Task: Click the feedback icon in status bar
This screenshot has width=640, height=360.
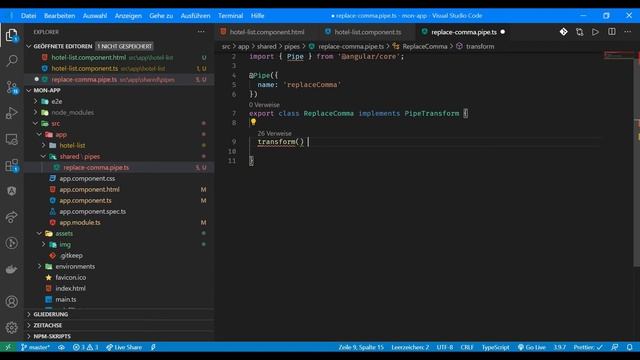Action: pos(614,347)
